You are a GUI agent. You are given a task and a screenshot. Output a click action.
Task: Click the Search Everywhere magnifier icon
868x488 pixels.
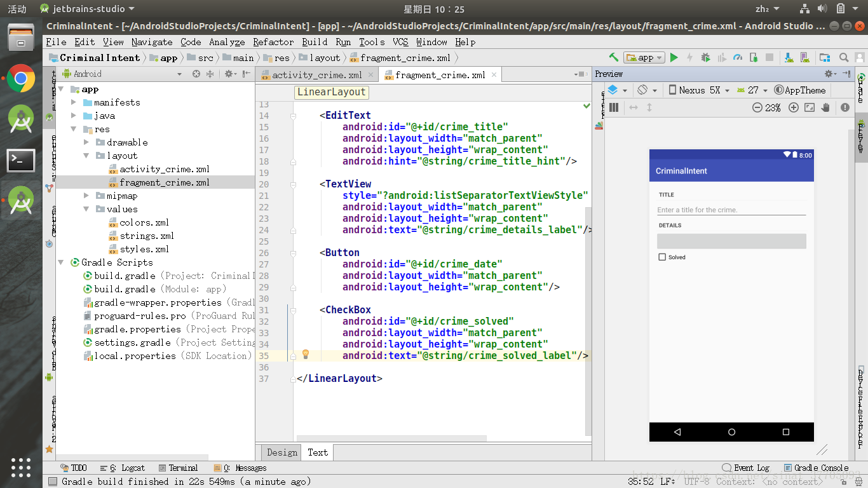click(844, 57)
